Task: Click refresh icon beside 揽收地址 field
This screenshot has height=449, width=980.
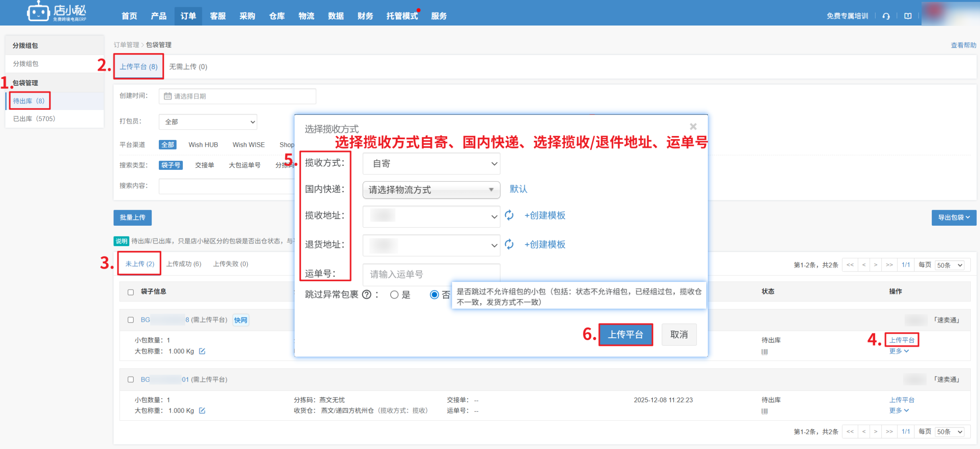Action: pyautogui.click(x=509, y=215)
